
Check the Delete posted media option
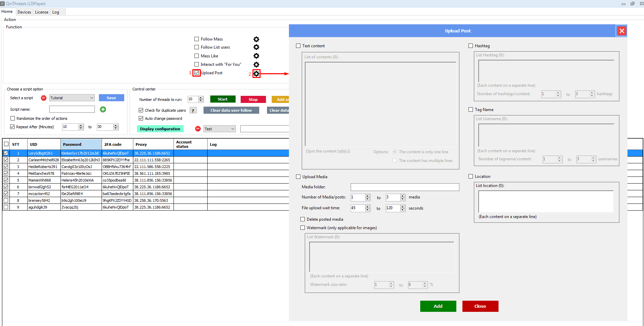302,219
